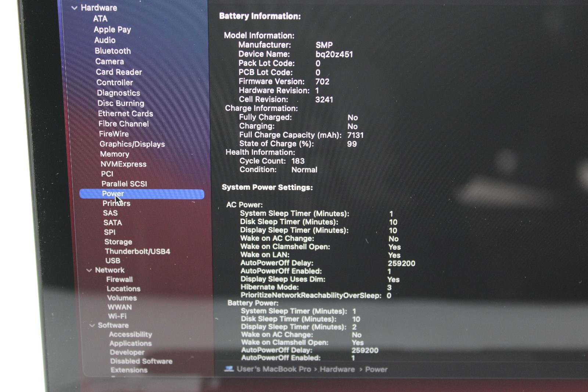This screenshot has width=588, height=392.
Task: Click the System Power Settings heading
Action: [x=267, y=188]
